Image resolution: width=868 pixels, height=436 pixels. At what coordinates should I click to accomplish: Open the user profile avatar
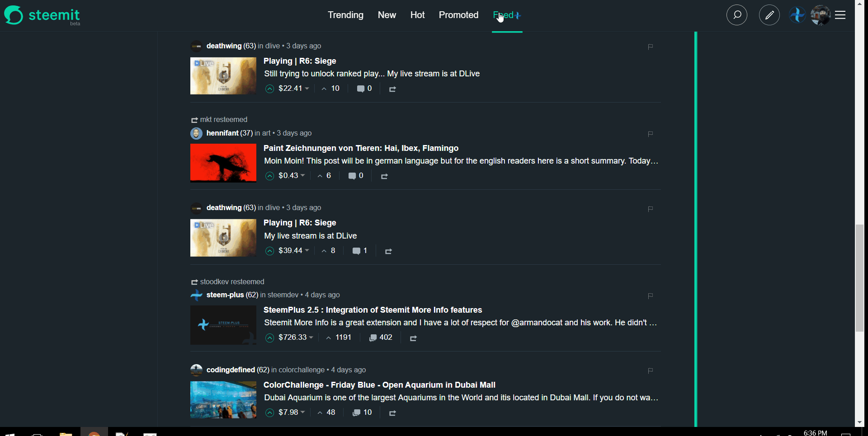click(821, 15)
